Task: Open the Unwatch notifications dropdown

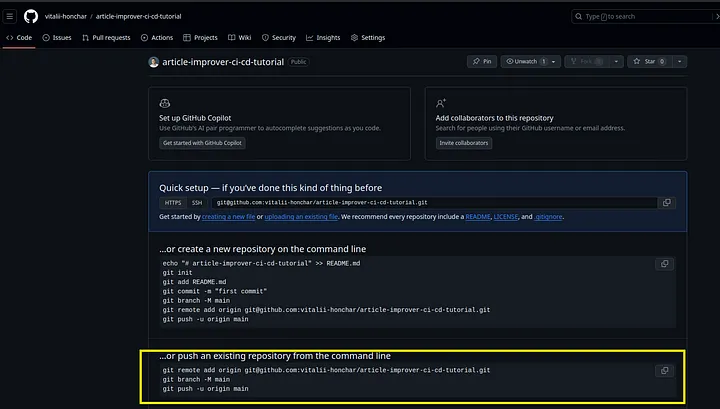Action: tap(531, 62)
